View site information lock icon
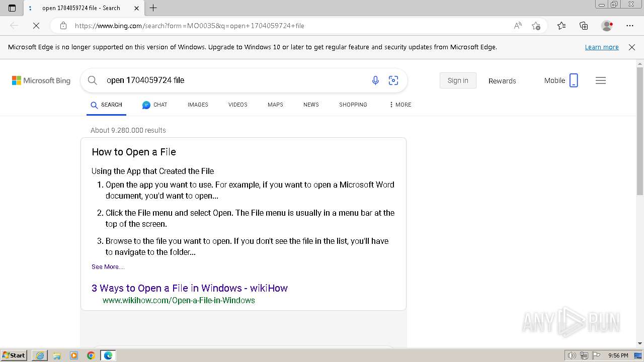 [63, 26]
